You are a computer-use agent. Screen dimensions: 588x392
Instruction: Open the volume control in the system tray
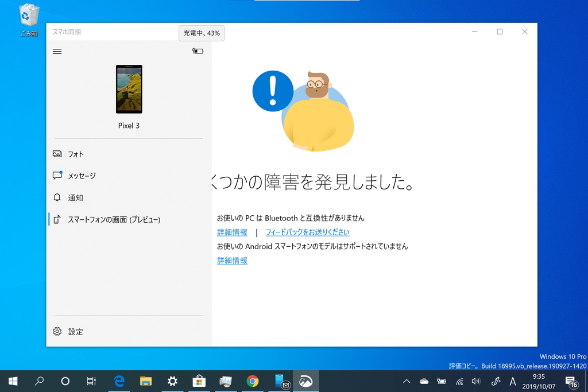click(476, 381)
